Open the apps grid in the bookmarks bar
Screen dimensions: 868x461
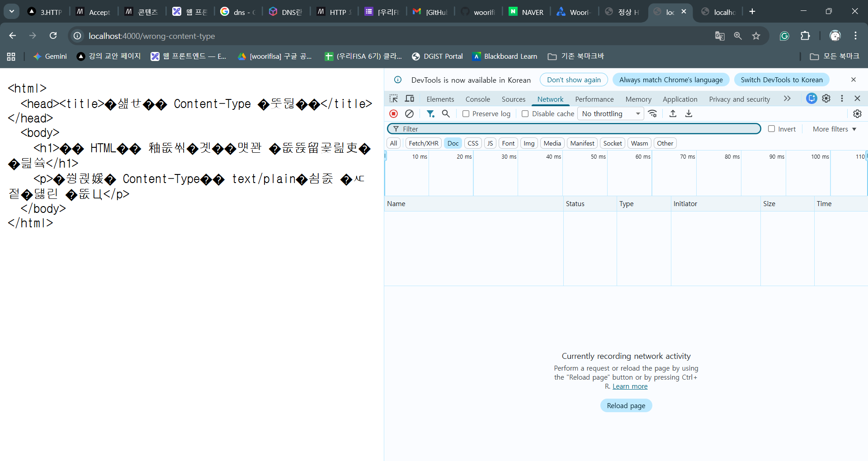coord(11,56)
